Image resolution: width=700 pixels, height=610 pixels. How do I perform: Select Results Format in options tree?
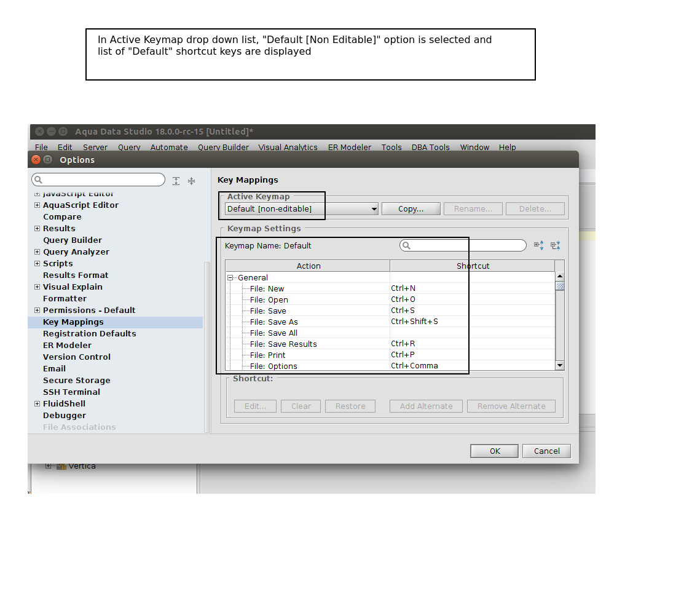tap(76, 275)
